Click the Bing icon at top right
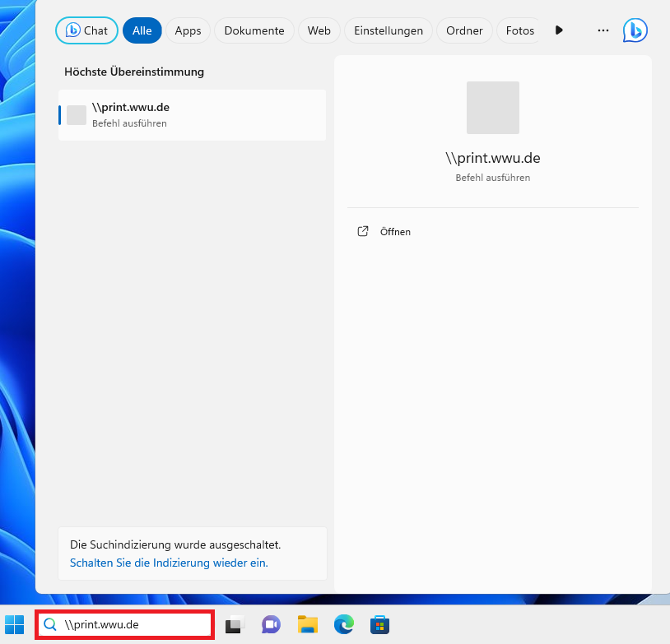The width and height of the screenshot is (670, 644). pyautogui.click(x=635, y=30)
